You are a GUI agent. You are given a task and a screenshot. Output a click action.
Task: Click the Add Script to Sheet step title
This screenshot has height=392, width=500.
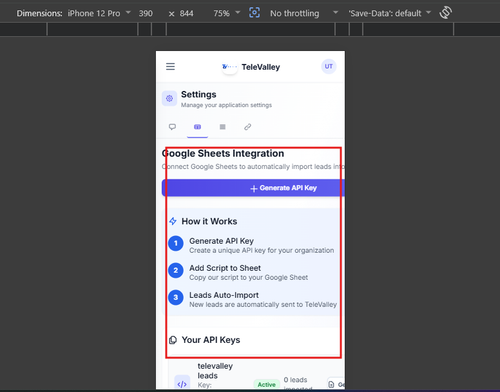pos(225,268)
